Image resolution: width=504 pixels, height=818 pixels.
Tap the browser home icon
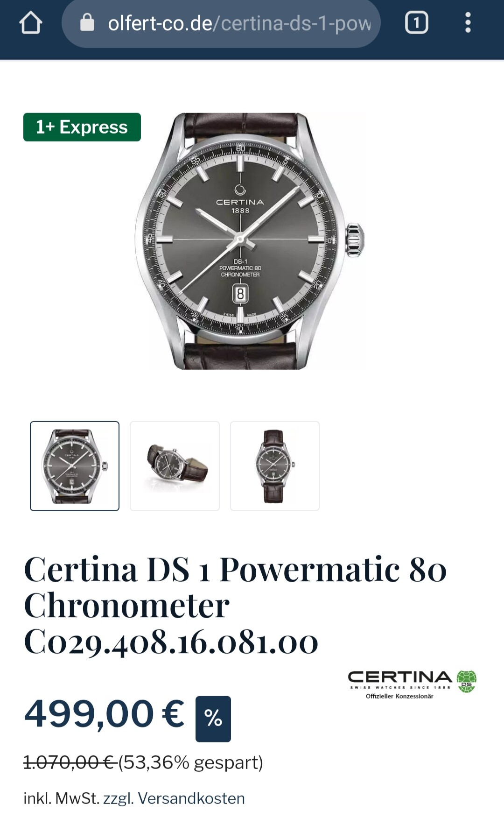[31, 23]
